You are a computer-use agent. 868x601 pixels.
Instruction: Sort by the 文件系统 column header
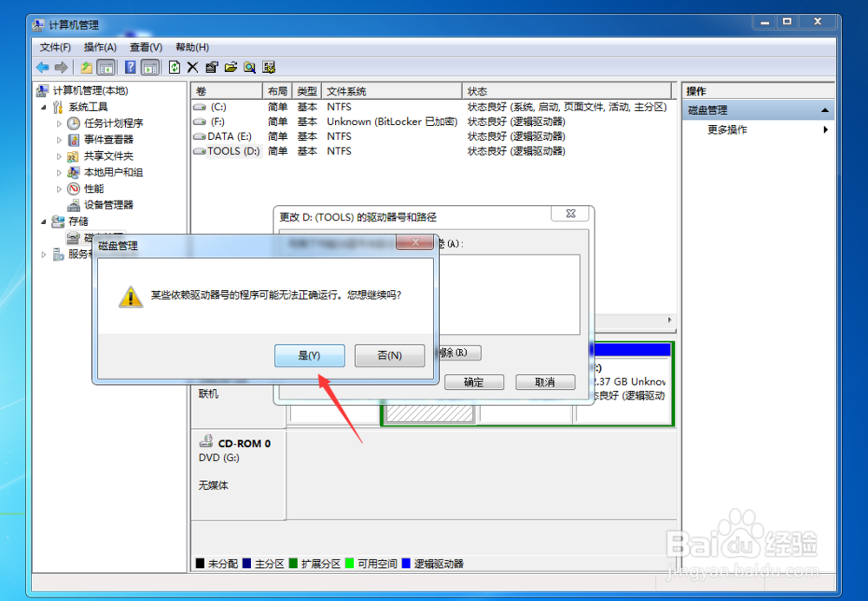tap(391, 91)
